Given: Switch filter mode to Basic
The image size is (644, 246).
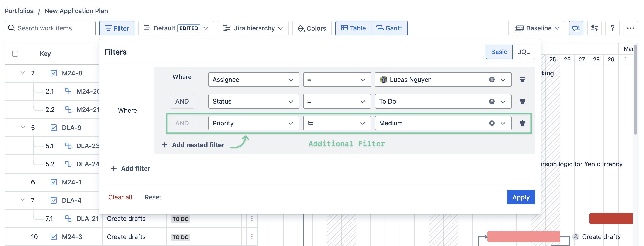Looking at the screenshot, I should click(499, 52).
